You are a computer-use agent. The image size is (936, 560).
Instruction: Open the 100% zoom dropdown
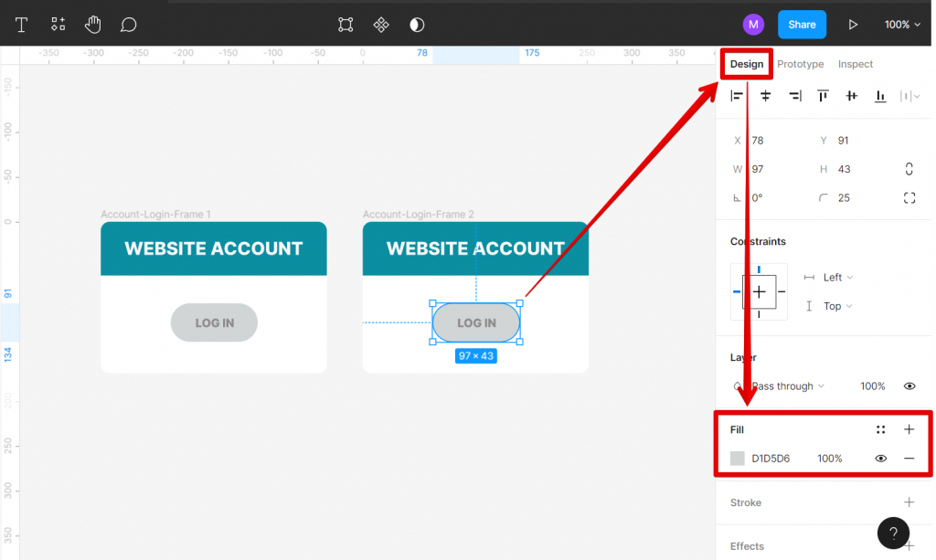901,24
